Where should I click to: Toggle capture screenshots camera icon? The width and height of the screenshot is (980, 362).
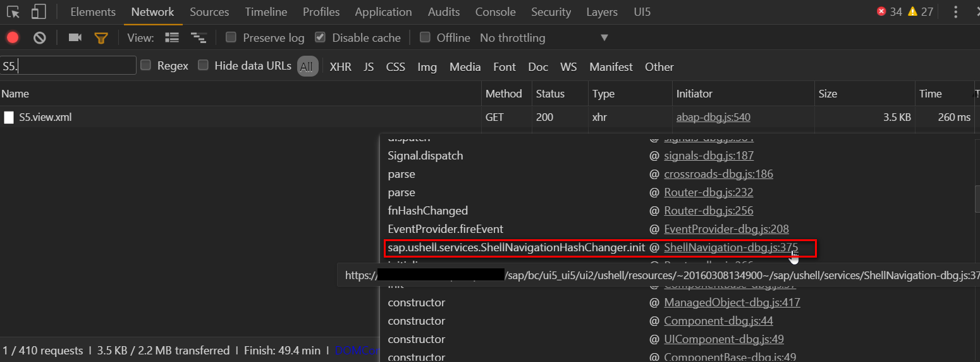pos(75,38)
